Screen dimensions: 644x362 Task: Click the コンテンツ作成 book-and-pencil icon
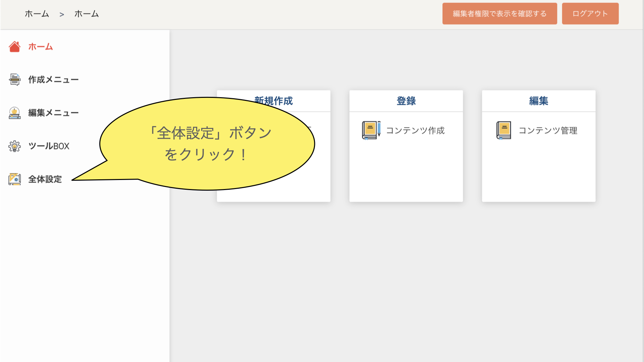click(x=371, y=130)
